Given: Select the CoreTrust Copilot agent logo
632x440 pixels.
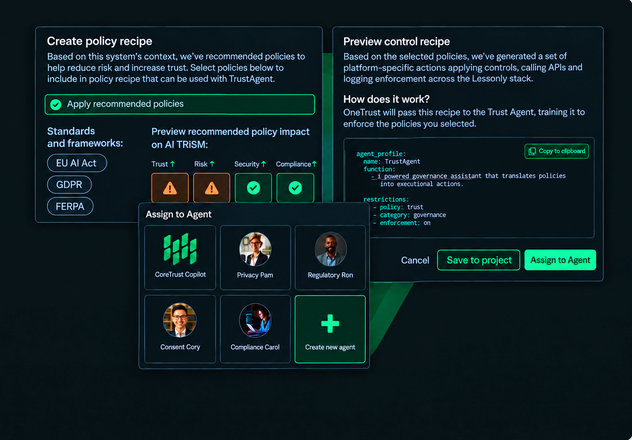Looking at the screenshot, I should coord(180,249).
